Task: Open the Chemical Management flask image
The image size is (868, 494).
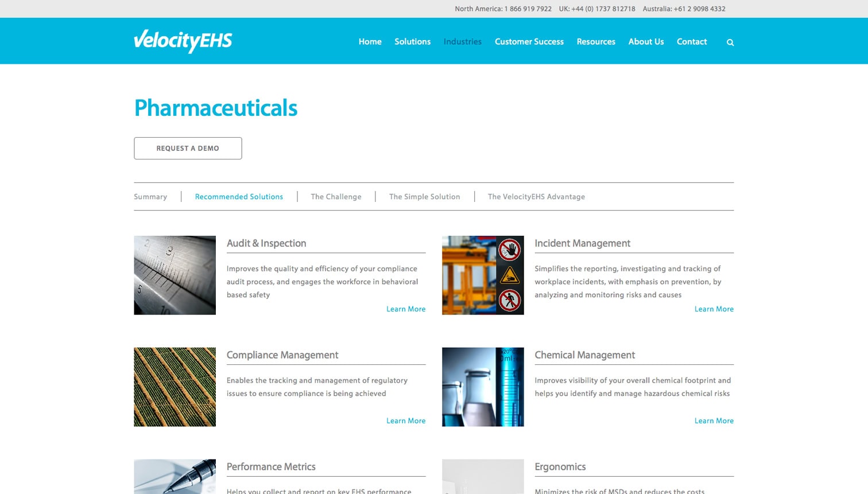Action: coord(482,387)
